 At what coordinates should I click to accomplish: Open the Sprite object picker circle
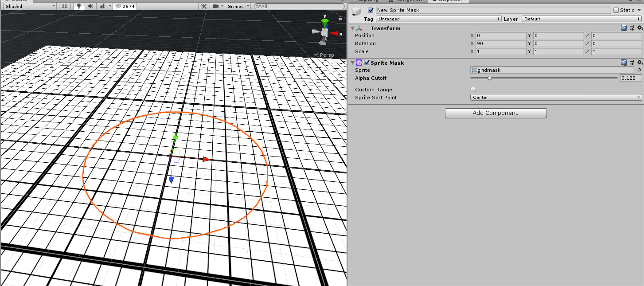639,70
